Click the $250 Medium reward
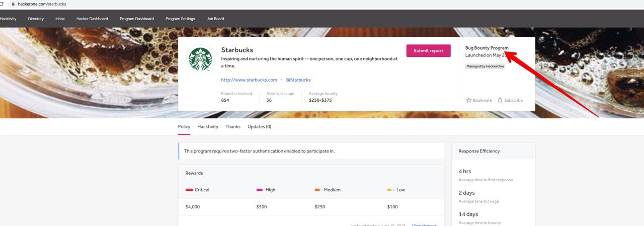 [x=320, y=207]
